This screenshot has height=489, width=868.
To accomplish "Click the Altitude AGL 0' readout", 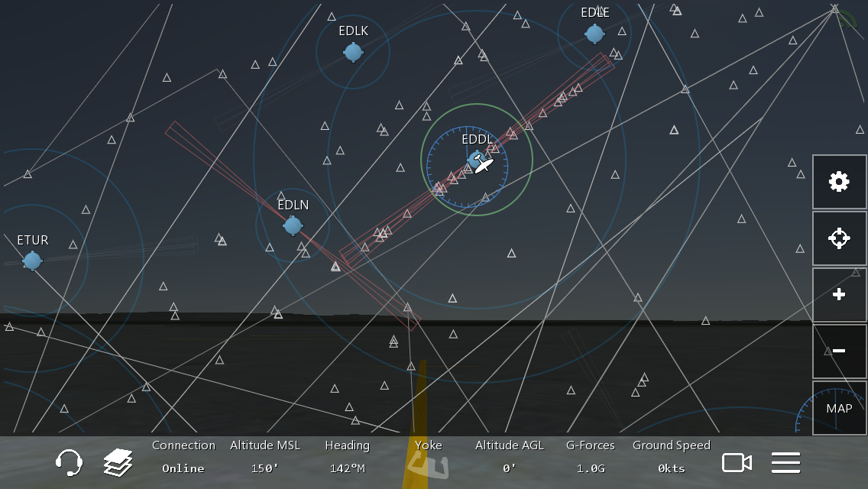I will pyautogui.click(x=510, y=458).
